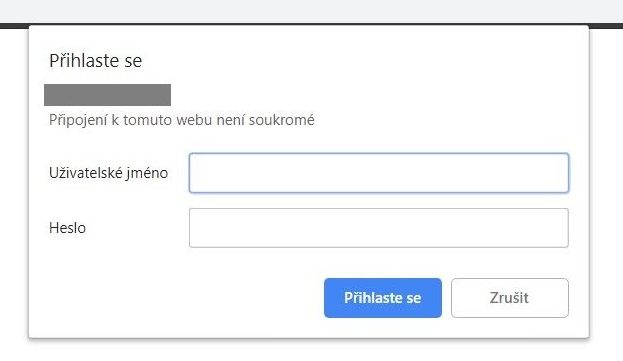Select the Přihlaste se dialog heading
The image size is (623, 361).
95,61
